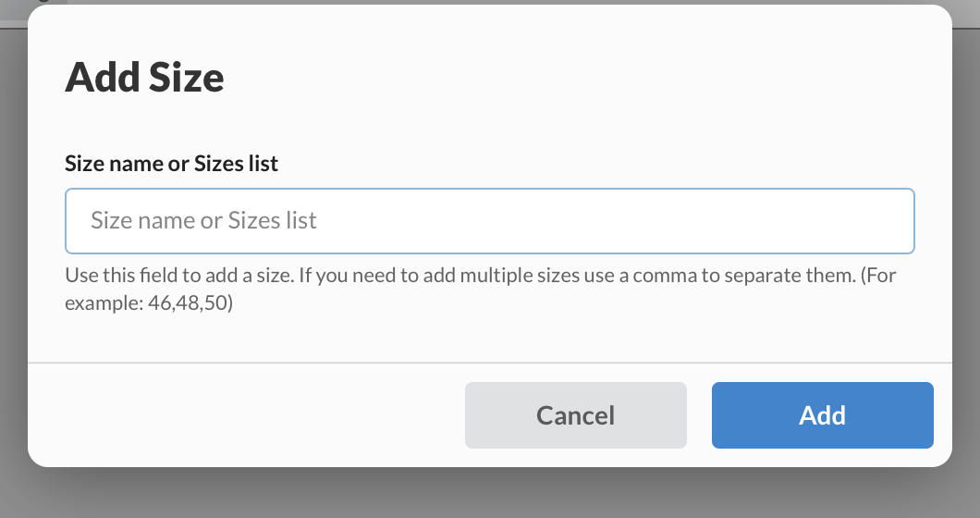Screen dimensions: 980x518
Task: Click the Add button
Action: pos(822,415)
